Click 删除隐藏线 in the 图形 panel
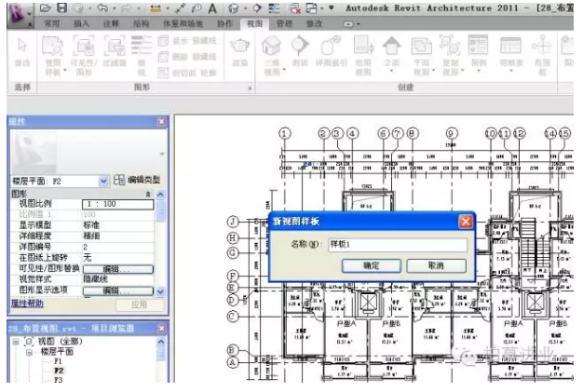Viewport: 583px width, 392px height. pyautogui.click(x=187, y=57)
